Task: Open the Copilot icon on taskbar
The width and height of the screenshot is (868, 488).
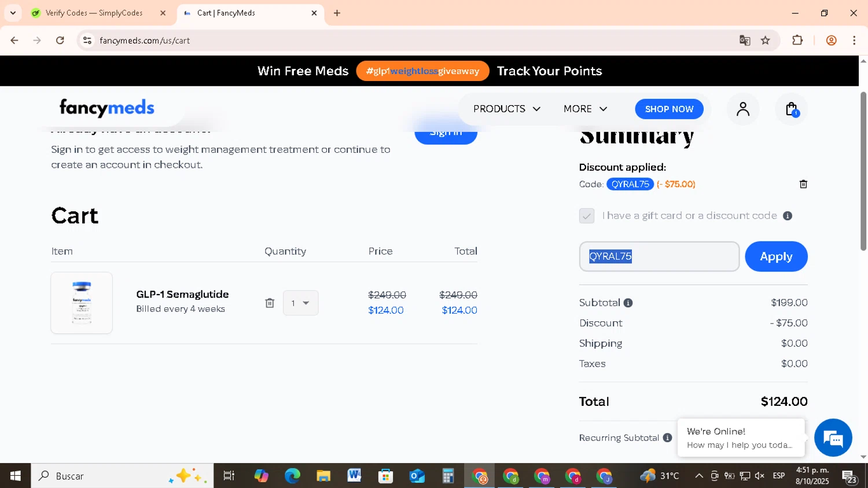Action: (261, 476)
